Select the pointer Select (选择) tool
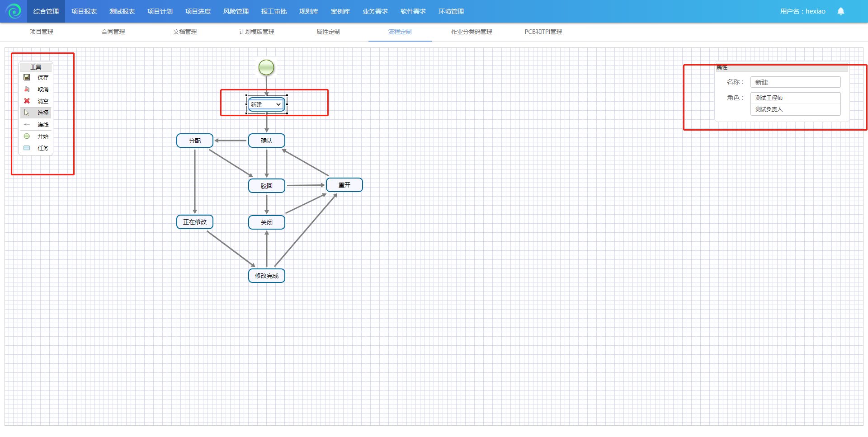Screen dimensions: 868x437 coord(27,113)
